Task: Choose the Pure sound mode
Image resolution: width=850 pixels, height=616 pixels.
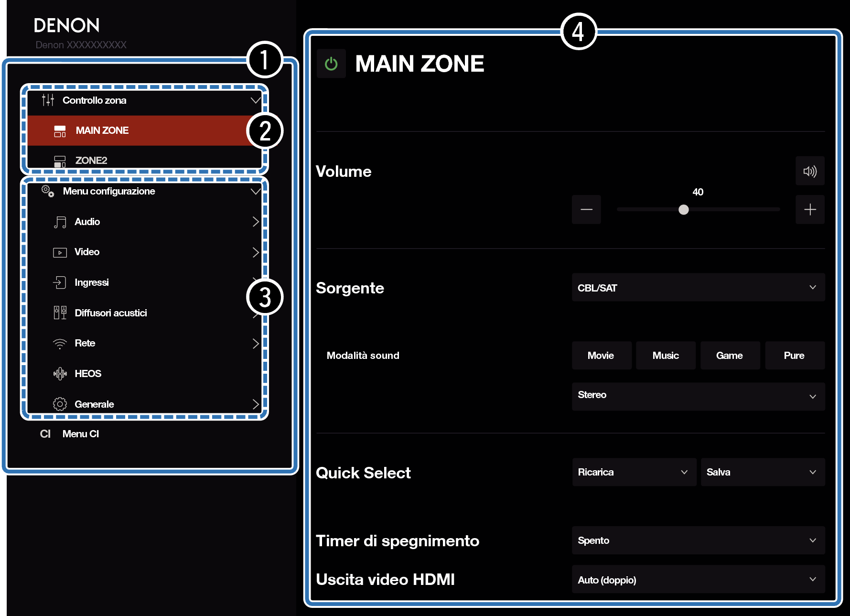Action: (x=794, y=356)
